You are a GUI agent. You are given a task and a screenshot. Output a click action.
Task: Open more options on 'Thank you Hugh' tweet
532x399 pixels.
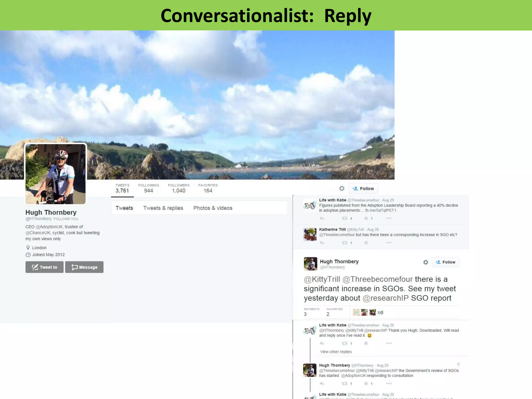coord(389,343)
